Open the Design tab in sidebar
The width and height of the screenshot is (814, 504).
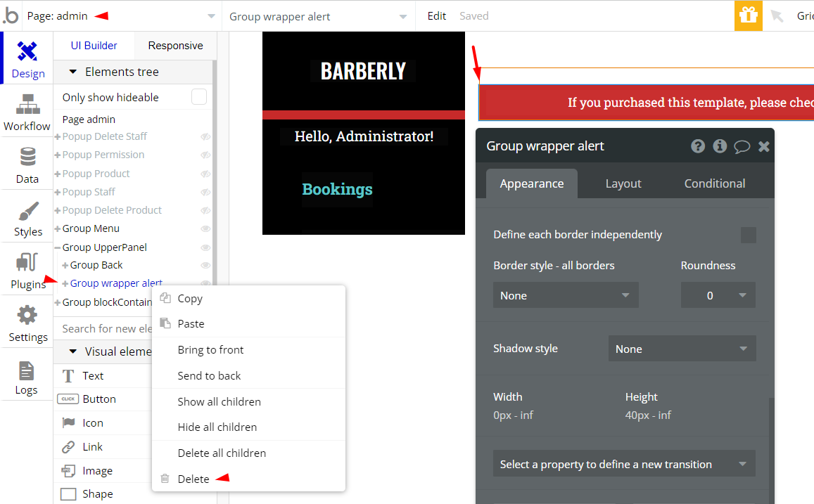click(27, 59)
